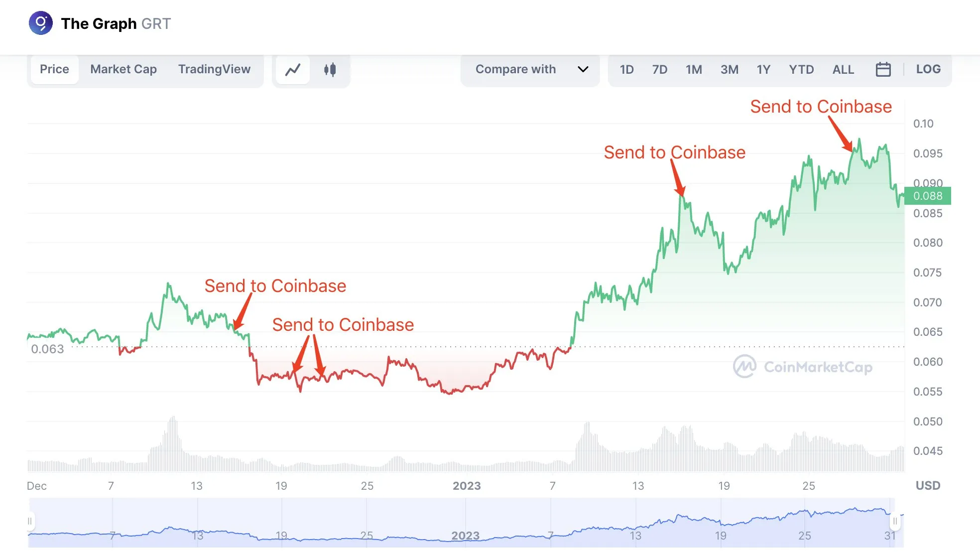Screen dimensions: 980x559
Task: Switch to the TradingView tab
Action: tap(214, 69)
